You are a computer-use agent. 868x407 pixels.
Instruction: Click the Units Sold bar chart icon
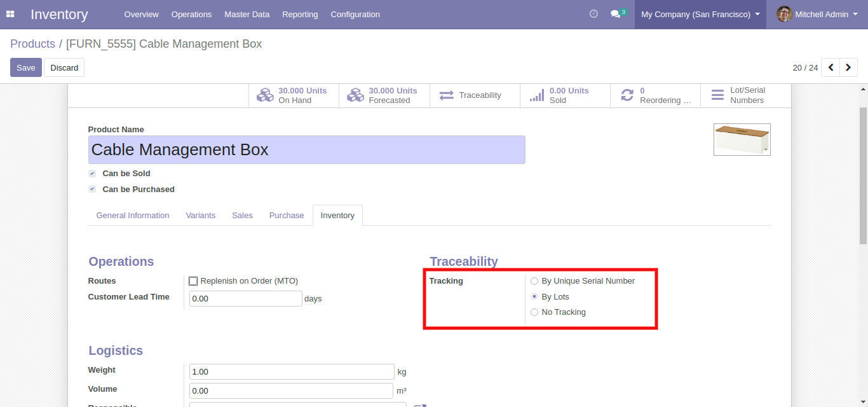[537, 95]
